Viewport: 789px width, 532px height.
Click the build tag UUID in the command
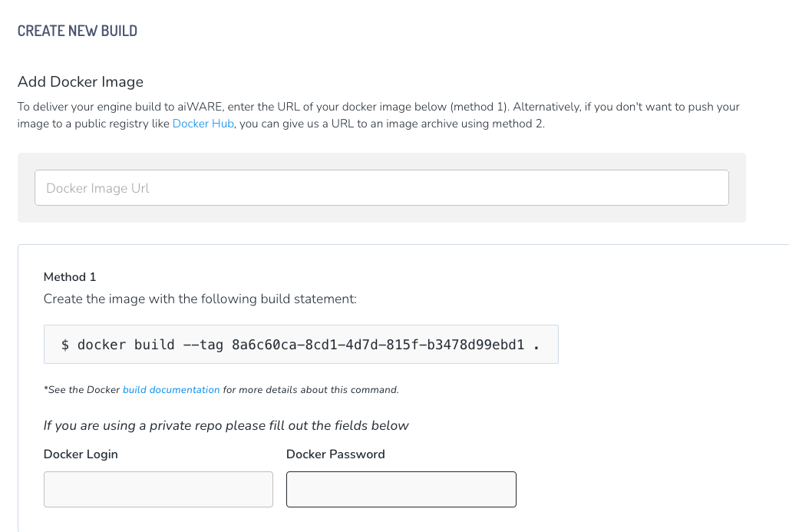pos(378,345)
